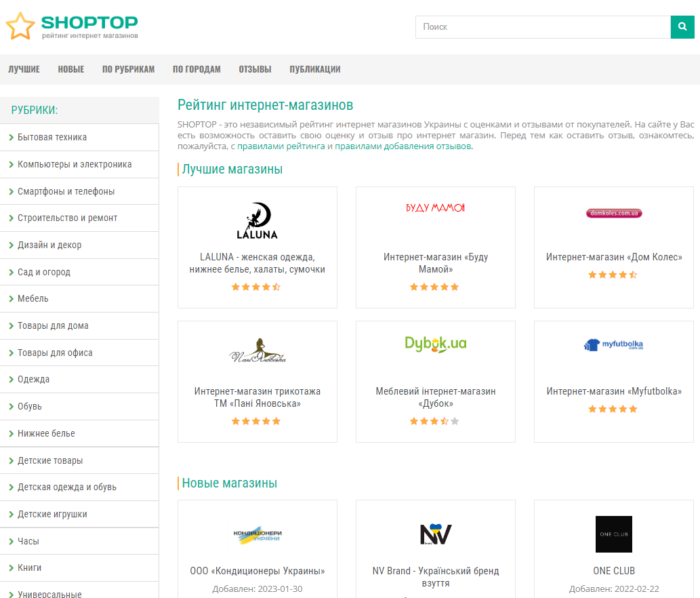Open the ONE CLUB black logo
Viewport: 700px width, 598px height.
(x=614, y=534)
